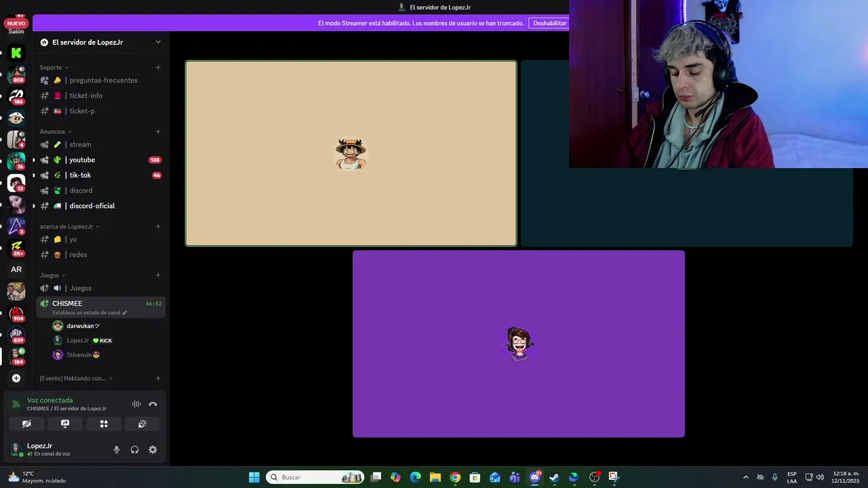
Task: Create channel in Juegos category
Action: point(158,275)
